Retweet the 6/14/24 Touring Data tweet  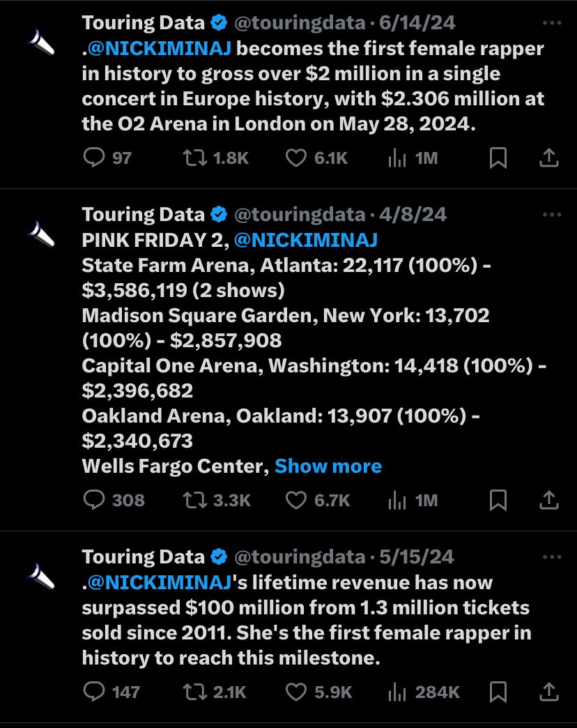195,158
